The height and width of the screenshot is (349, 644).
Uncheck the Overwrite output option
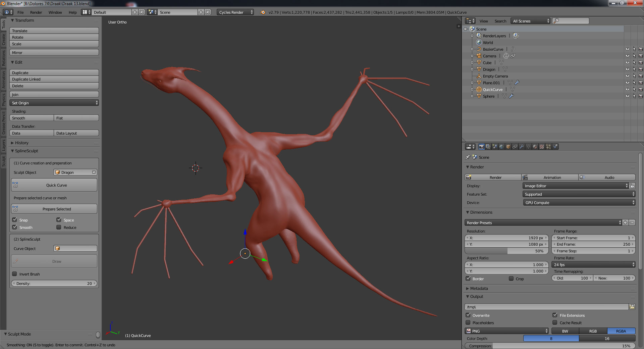point(468,315)
